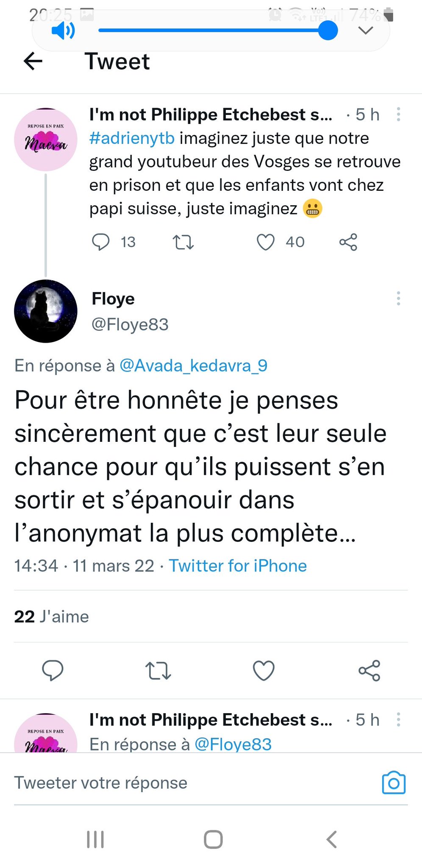Mute using the volume speaker icon
The image size is (422, 868).
[63, 31]
